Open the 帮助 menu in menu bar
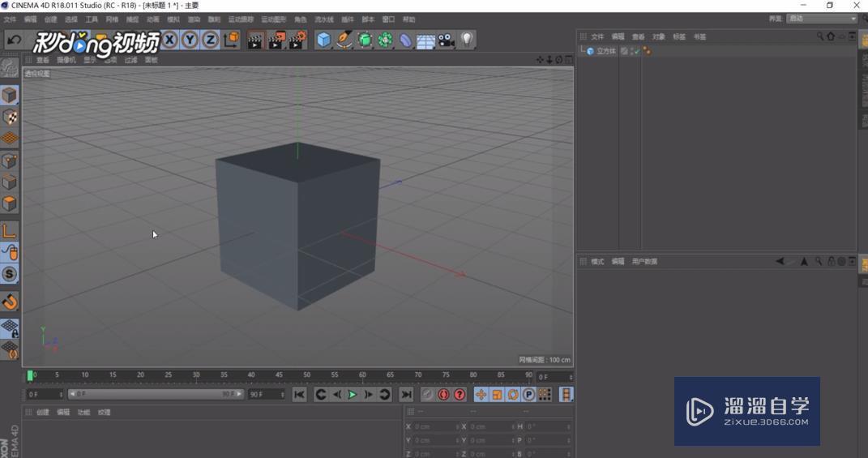 pyautogui.click(x=408, y=19)
